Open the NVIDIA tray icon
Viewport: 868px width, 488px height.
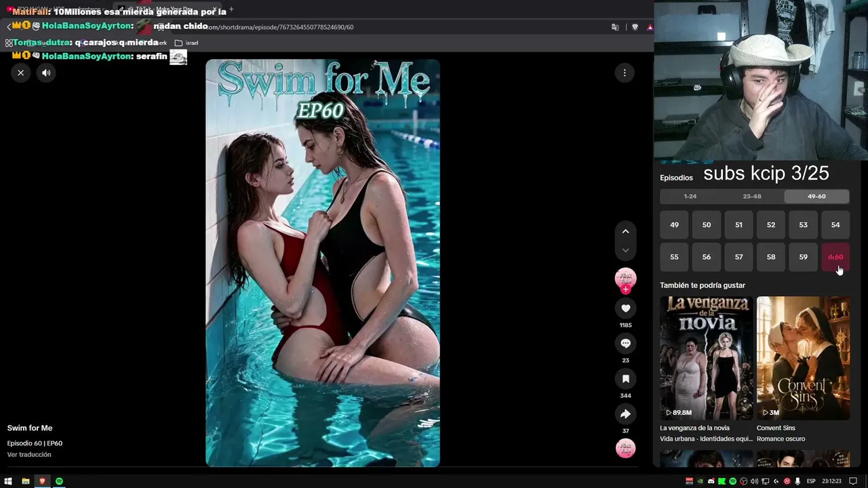[700, 481]
